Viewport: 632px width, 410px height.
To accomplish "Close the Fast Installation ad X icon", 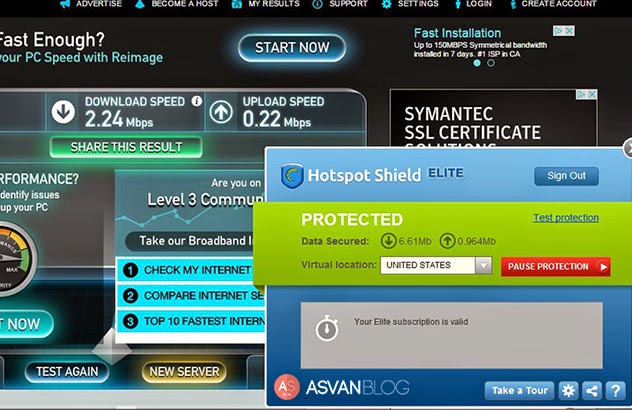I will click(570, 31).
